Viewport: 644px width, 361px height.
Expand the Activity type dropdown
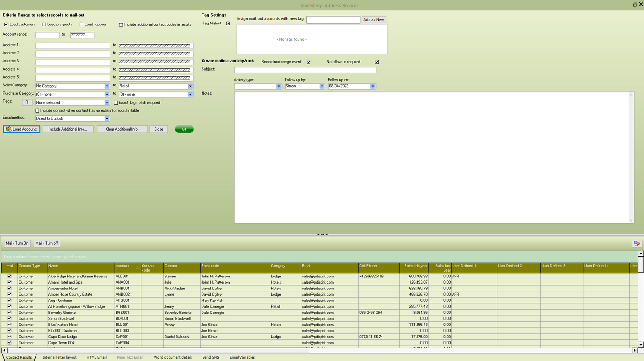278,86
